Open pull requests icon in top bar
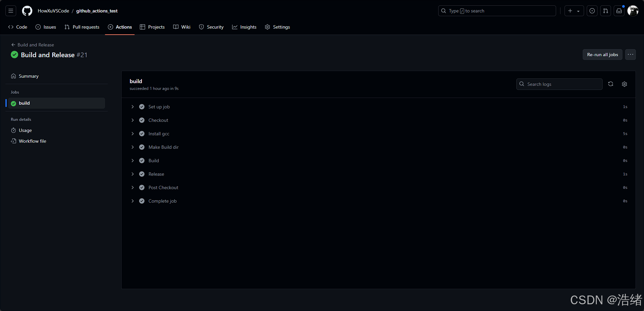The width and height of the screenshot is (644, 311). tap(605, 11)
